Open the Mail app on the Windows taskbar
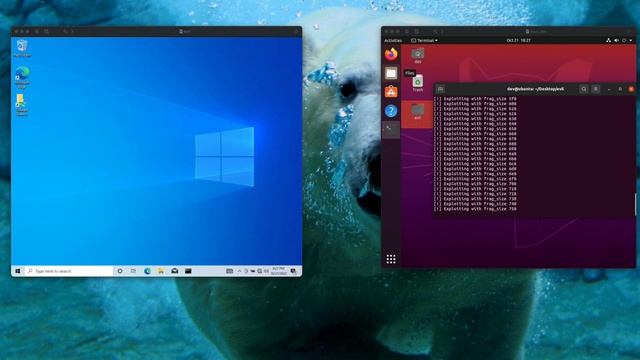Viewport: 640px width, 360px height. pyautogui.click(x=175, y=271)
